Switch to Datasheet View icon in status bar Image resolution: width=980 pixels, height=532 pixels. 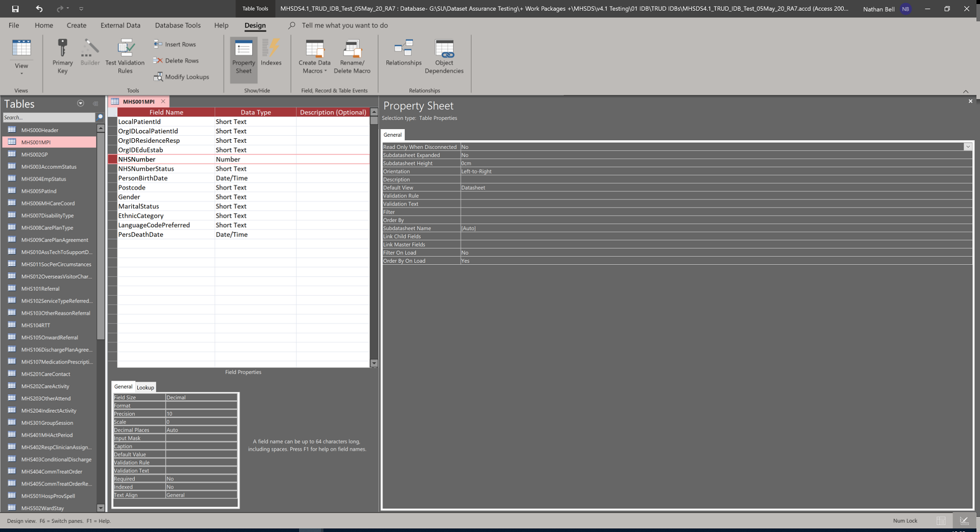(941, 521)
